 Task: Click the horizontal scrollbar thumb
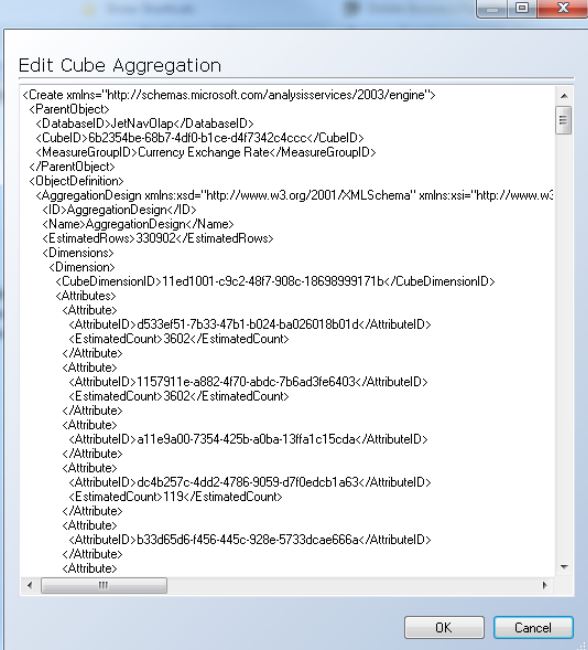104,585
